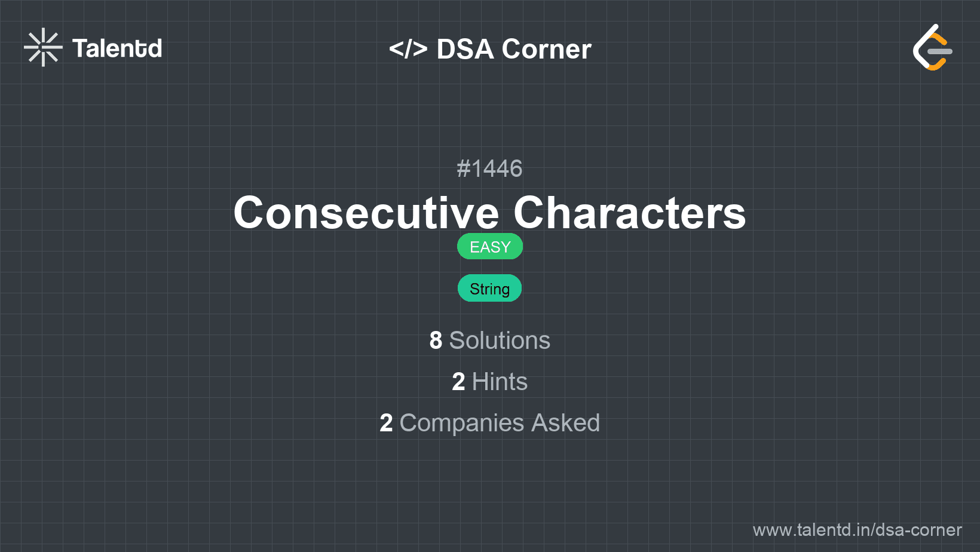980x552 pixels.
Task: Click the bold 2 before Hints
Action: point(458,382)
